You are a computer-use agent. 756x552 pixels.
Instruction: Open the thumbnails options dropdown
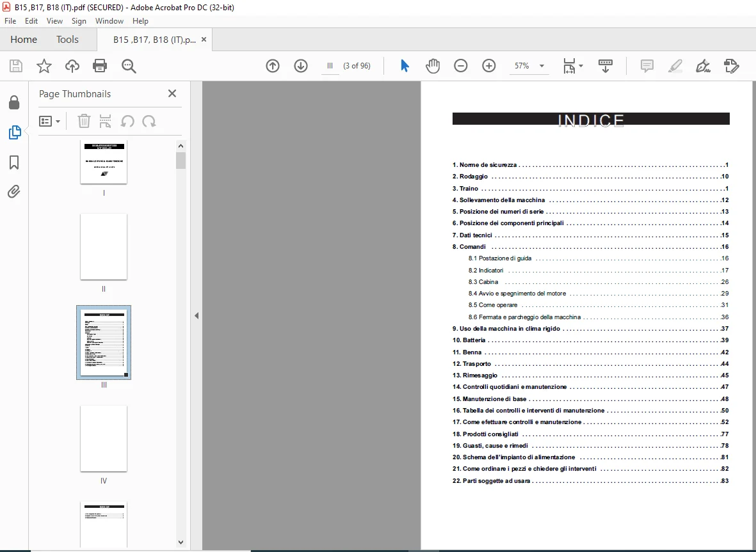49,122
